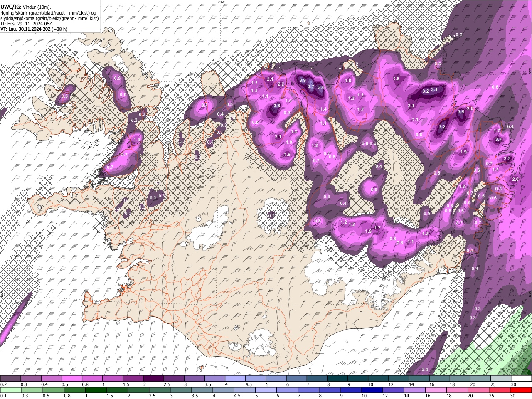Pick the darkest green swatch starting at lower-row label 1
The width and height of the screenshot is (532, 399).
point(96,390)
